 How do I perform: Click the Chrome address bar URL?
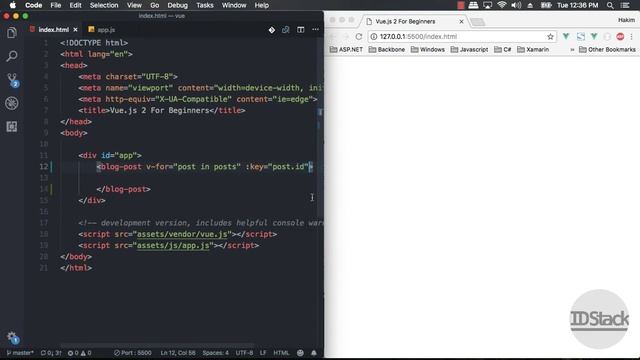click(x=418, y=36)
